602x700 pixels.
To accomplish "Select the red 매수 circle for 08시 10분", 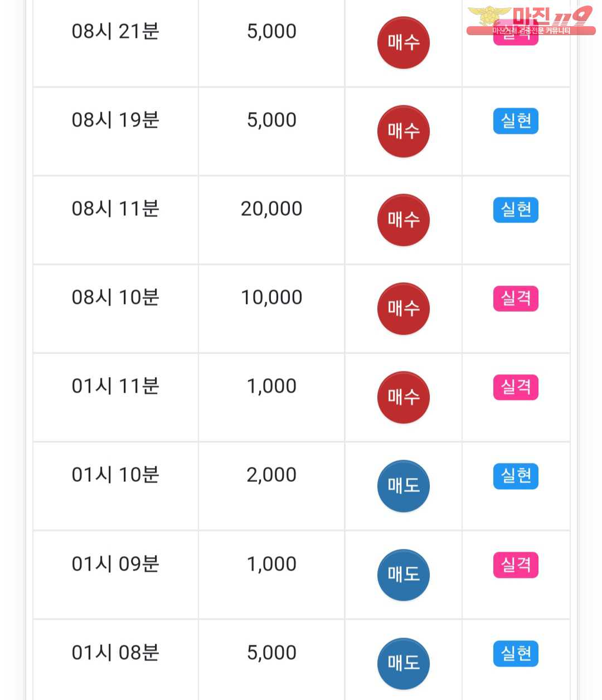I will coord(404,308).
